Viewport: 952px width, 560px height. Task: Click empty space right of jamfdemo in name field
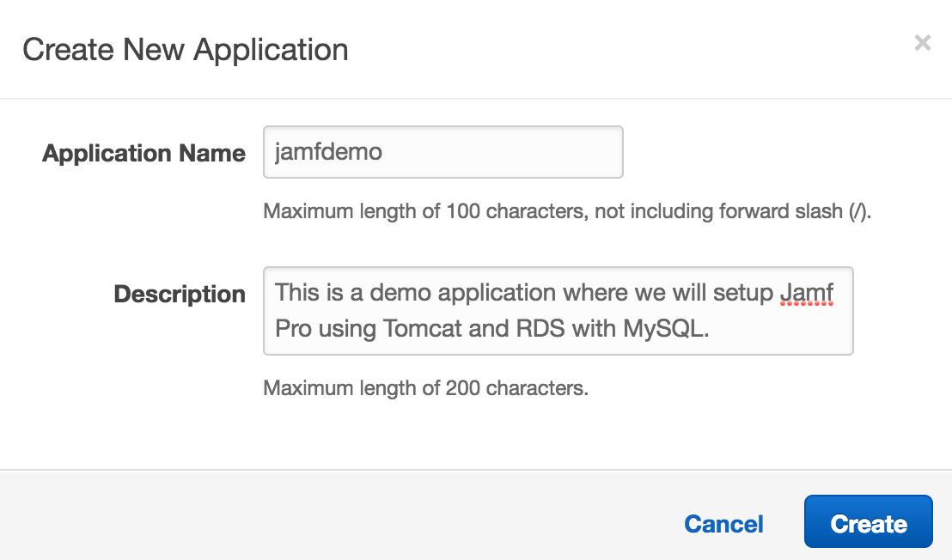(x=504, y=152)
